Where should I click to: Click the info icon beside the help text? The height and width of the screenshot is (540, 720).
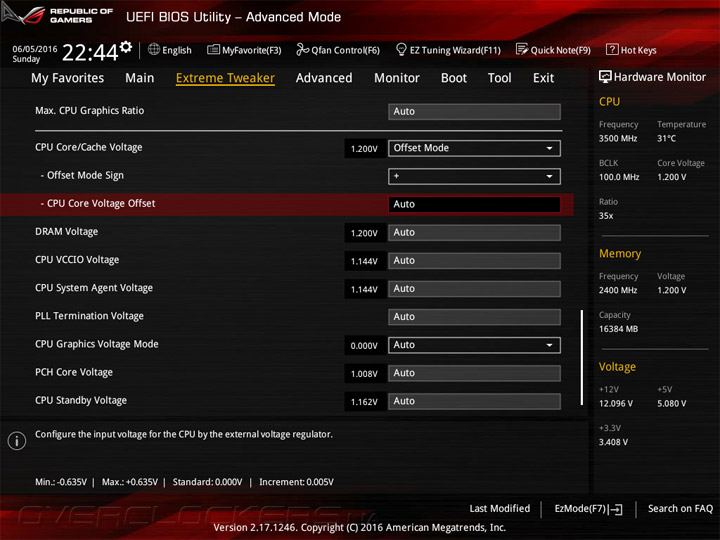[x=17, y=441]
